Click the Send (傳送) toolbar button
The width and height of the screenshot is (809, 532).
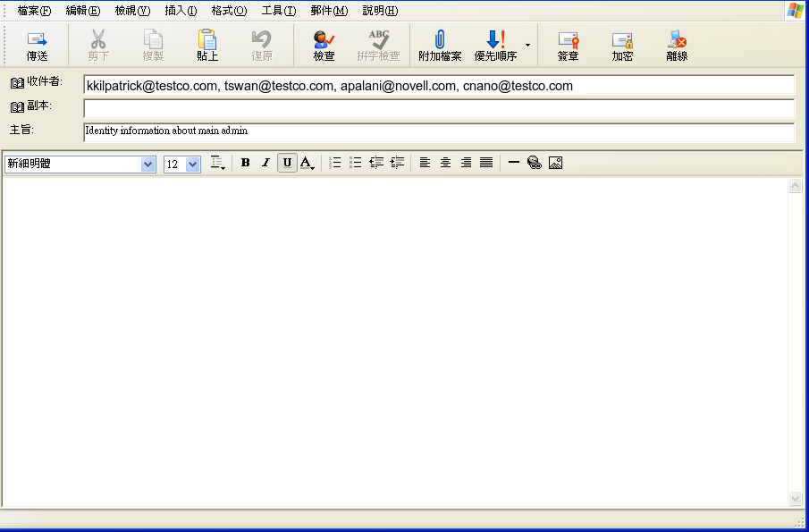click(37, 46)
